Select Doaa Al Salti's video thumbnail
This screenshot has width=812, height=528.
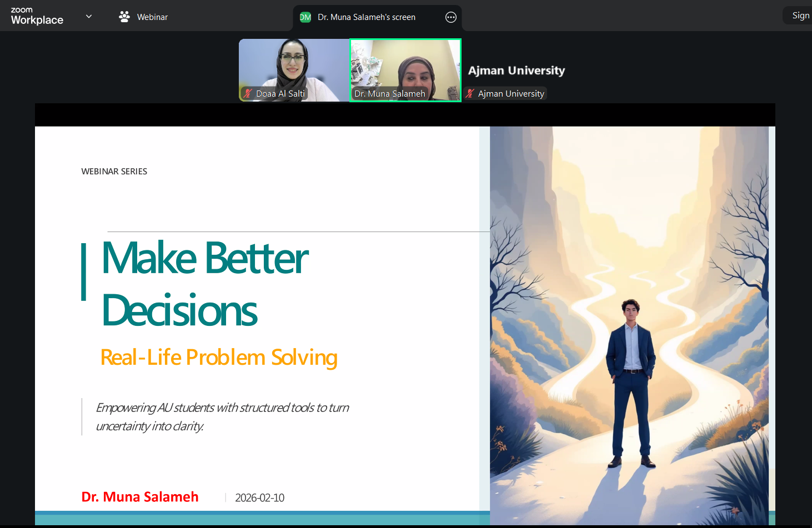pos(294,70)
